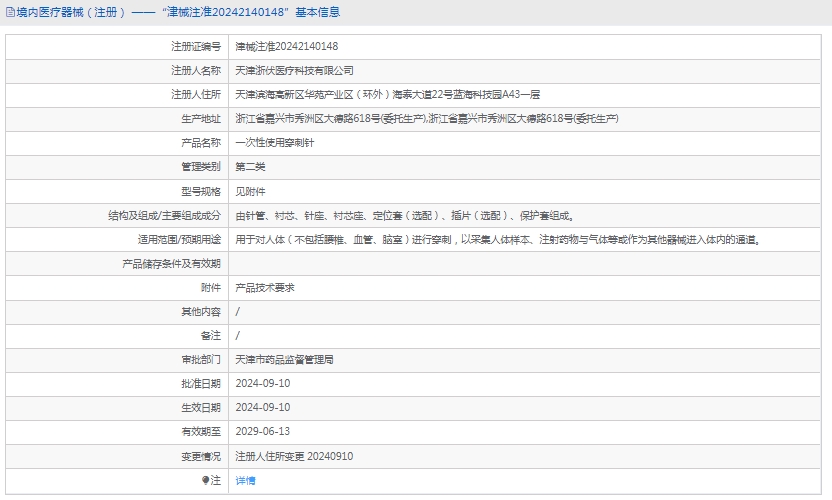Screen dimensions: 832x500
Task: Click the 产品储存条件及有效期 row label
Action: click(x=171, y=263)
